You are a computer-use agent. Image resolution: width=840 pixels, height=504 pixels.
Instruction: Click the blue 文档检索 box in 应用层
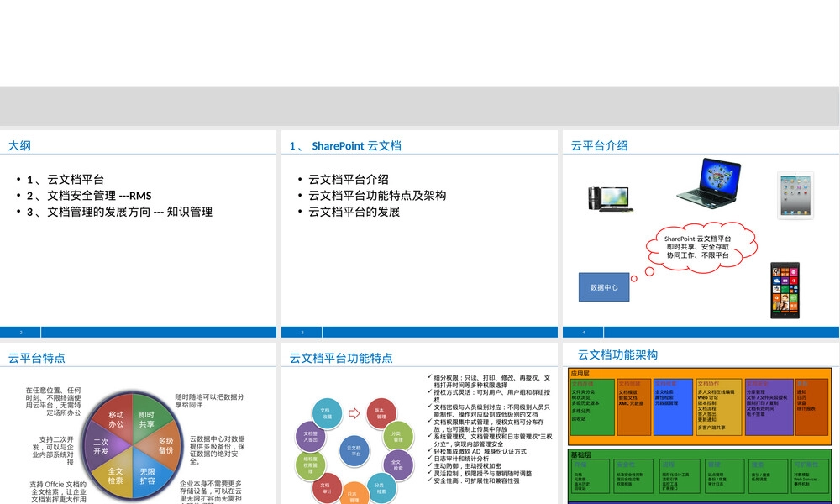[x=673, y=407]
